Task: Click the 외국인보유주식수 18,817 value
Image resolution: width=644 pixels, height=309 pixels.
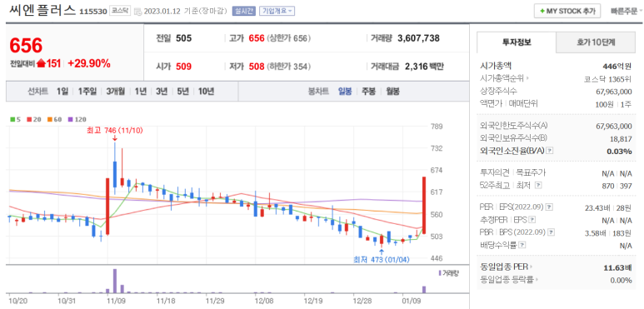Action: click(x=621, y=139)
